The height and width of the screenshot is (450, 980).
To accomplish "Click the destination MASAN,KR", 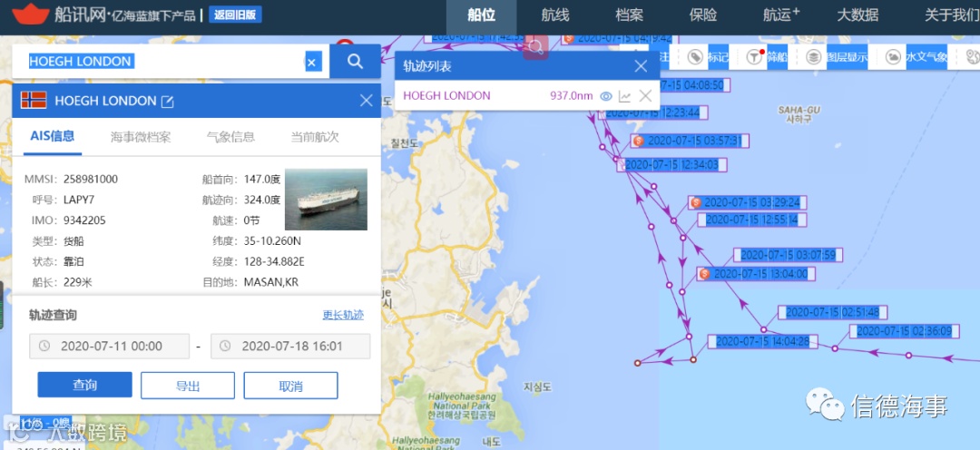I will pyautogui.click(x=270, y=282).
